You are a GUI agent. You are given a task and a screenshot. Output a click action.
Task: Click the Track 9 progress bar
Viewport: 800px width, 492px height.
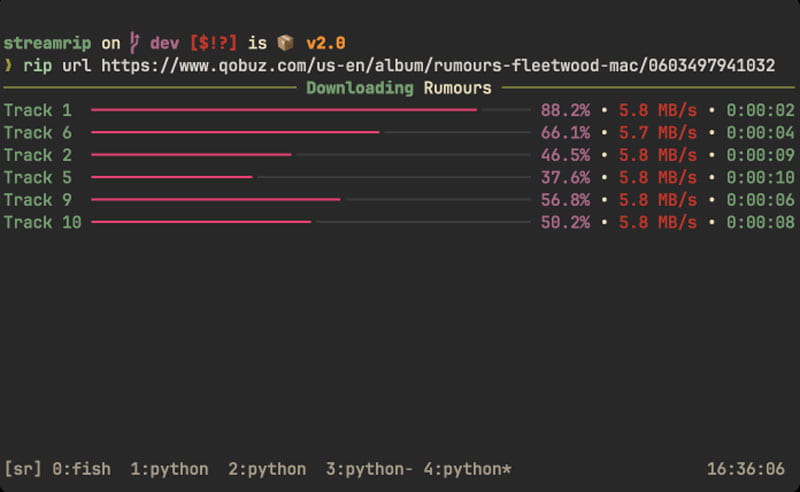tap(311, 200)
